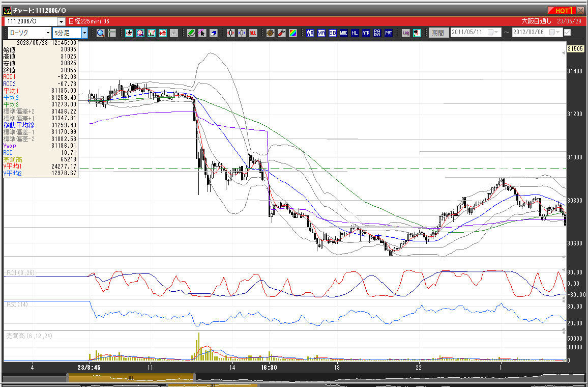Click the RCI1 value row in data panel
Screen dimensions: 588x387
tap(40, 77)
